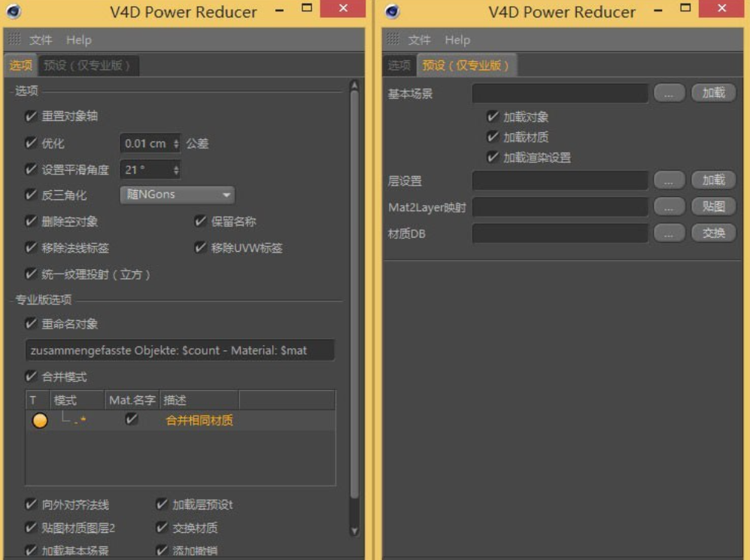Click Cinema 4D app icon in left window title bar
Viewport: 750px width, 560px height.
(x=14, y=11)
